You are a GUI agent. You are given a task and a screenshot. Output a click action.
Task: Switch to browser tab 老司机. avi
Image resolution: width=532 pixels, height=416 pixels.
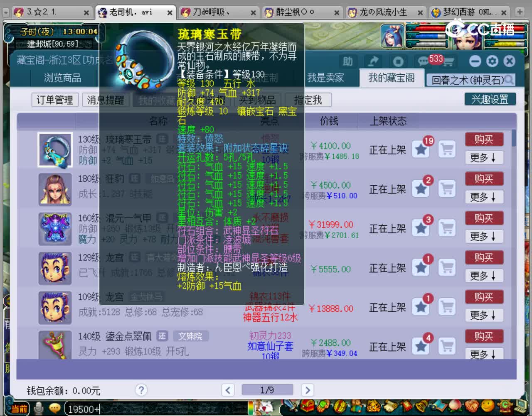coord(135,12)
